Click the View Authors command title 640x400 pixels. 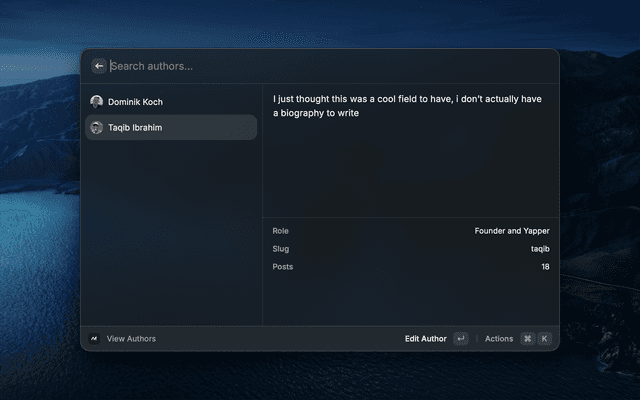pyautogui.click(x=131, y=339)
